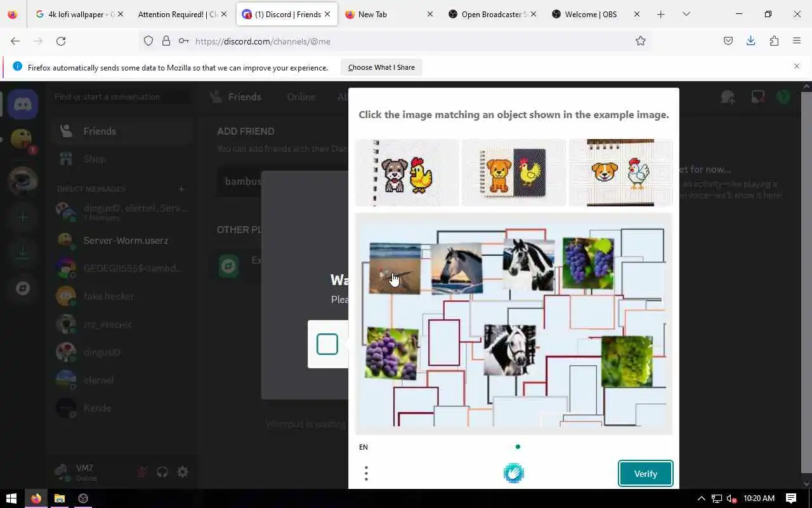812x508 pixels.
Task: Tick the hCaptcha human checkbox
Action: pyautogui.click(x=327, y=344)
